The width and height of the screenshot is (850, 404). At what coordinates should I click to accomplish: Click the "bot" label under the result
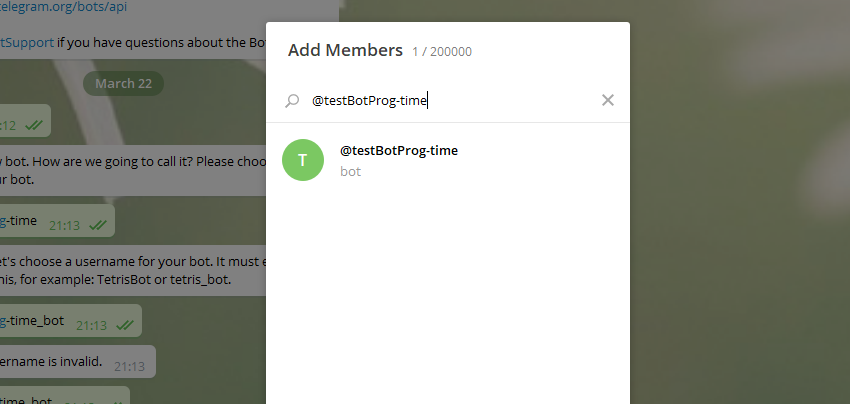pos(350,172)
